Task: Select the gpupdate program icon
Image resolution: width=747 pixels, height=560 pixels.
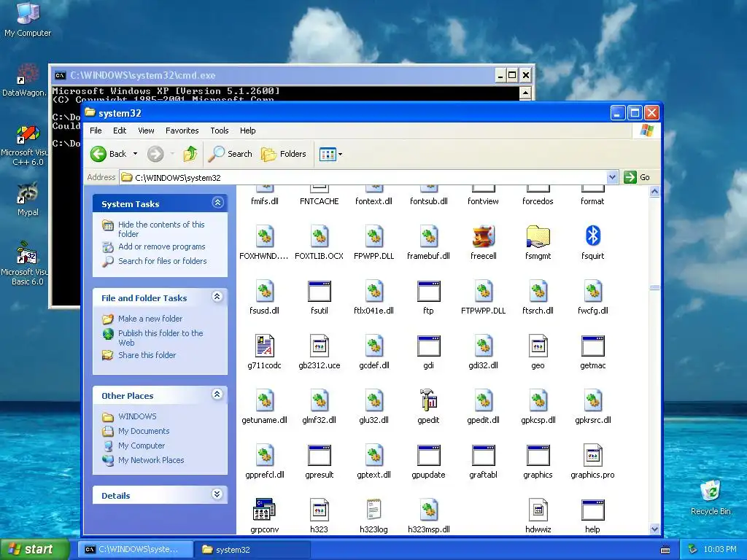Action: pos(428,455)
